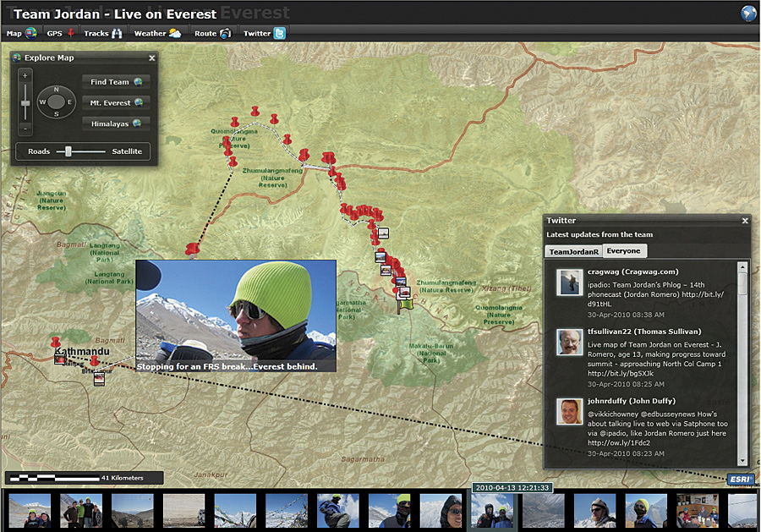
Task: Zoom to Mt. Everest button
Action: pyautogui.click(x=116, y=103)
